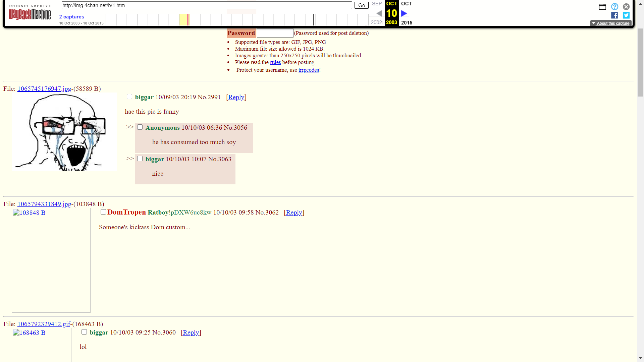Go to next capture with blue arrow

(404, 13)
